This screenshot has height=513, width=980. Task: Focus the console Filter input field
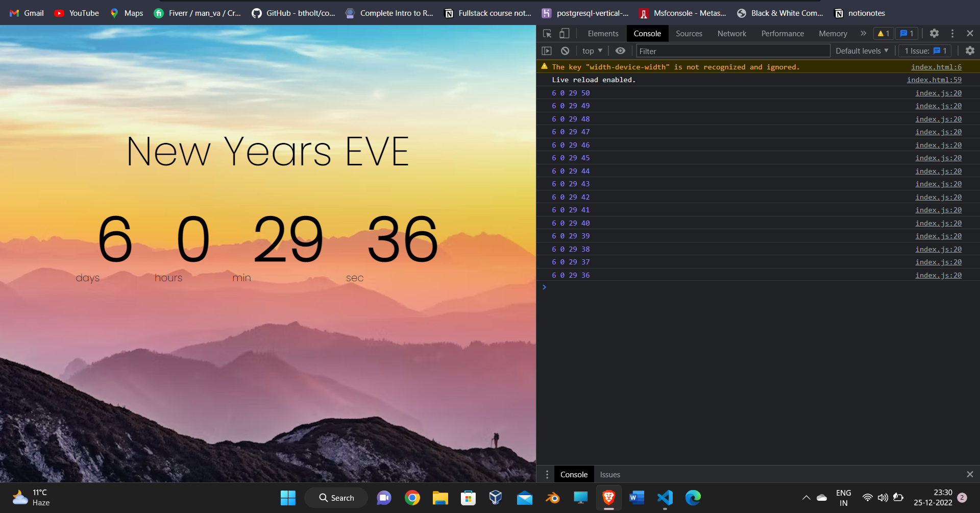[733, 51]
